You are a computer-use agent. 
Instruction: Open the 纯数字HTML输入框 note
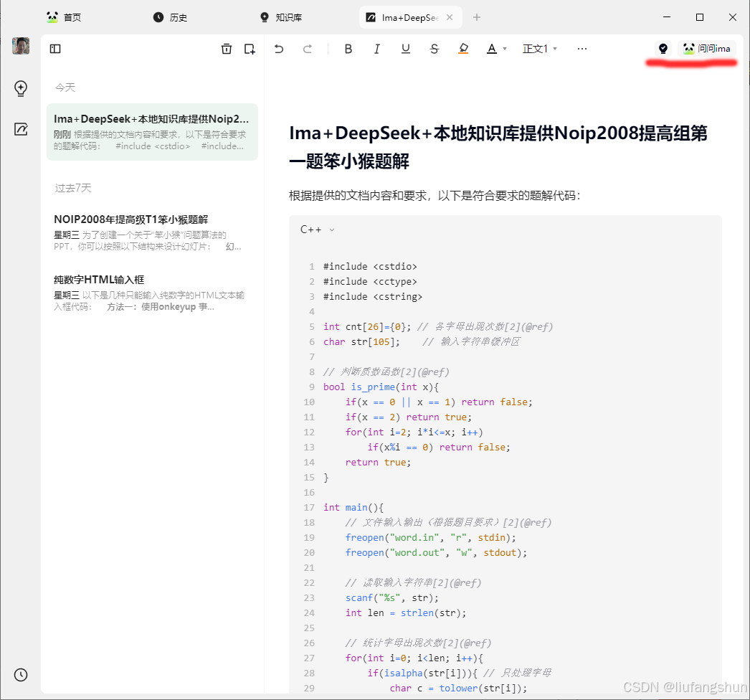tap(152, 293)
